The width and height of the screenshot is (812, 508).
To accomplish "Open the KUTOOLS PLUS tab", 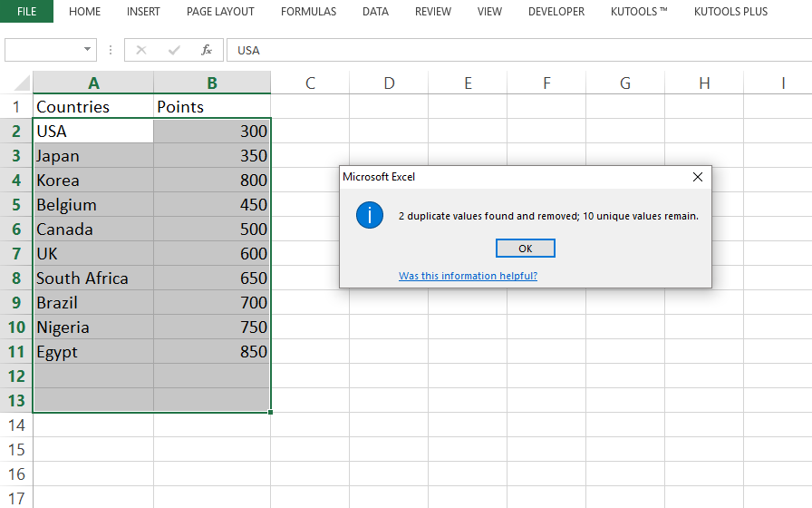I will (730, 12).
